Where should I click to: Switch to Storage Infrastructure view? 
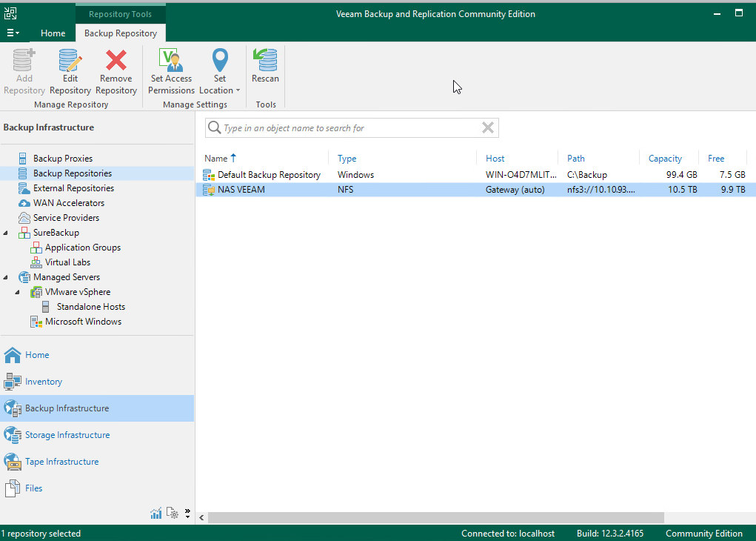(x=67, y=435)
